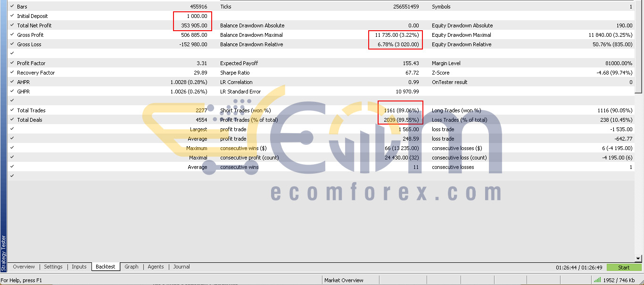Click the checkmark on the Largest row
Viewport: 644px width, 285px height.
click(12, 129)
